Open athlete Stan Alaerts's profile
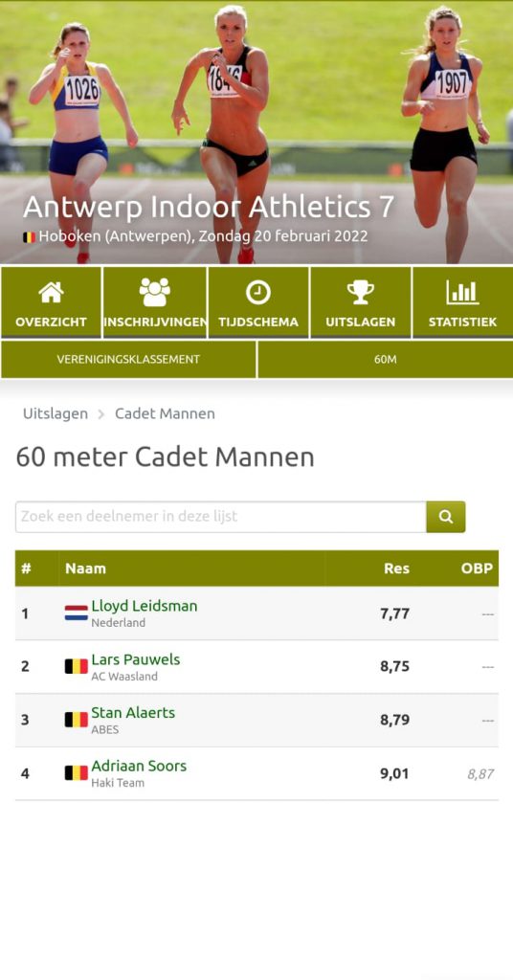Viewport: 513px width, 980px height. [133, 712]
